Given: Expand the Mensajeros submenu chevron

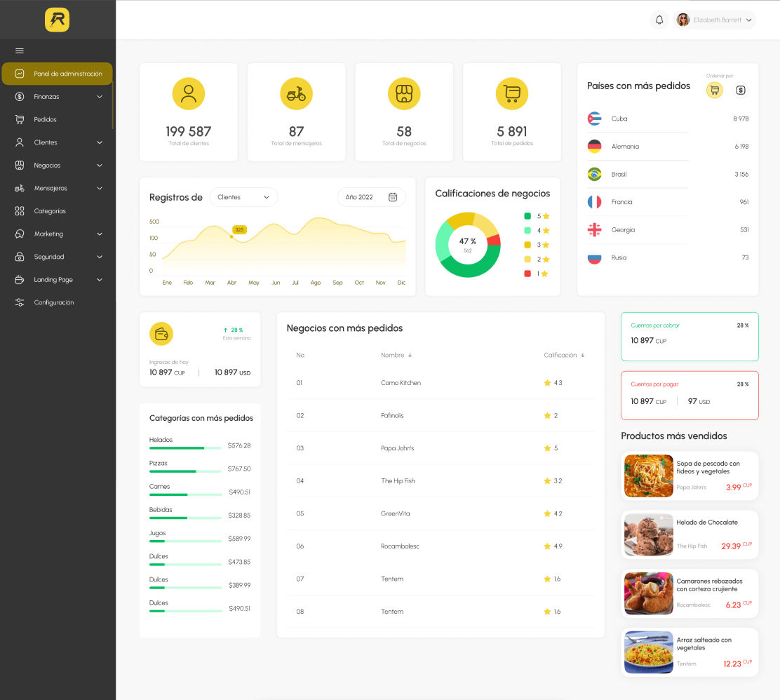Looking at the screenshot, I should click(x=100, y=188).
